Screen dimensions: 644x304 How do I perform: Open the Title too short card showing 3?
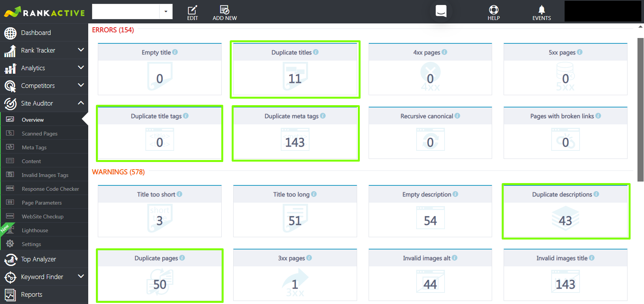pos(160,211)
